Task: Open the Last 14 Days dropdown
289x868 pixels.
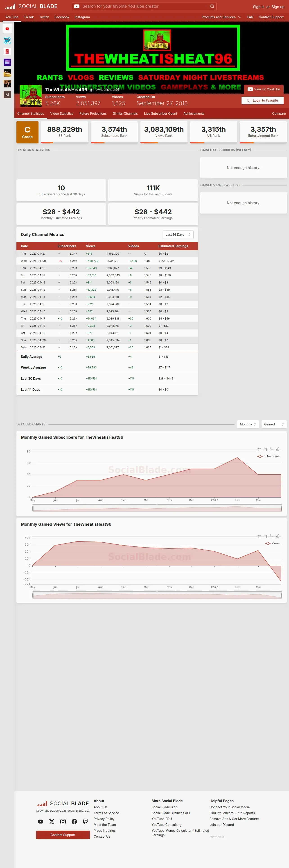Action: point(178,235)
